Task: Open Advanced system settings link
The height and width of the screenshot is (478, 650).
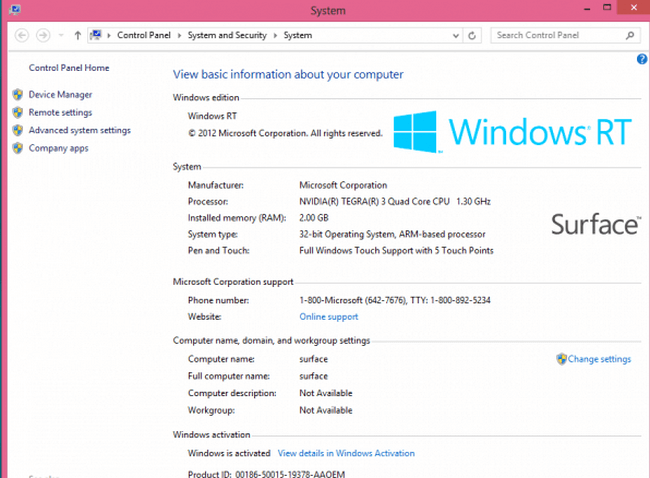Action: pos(80,130)
